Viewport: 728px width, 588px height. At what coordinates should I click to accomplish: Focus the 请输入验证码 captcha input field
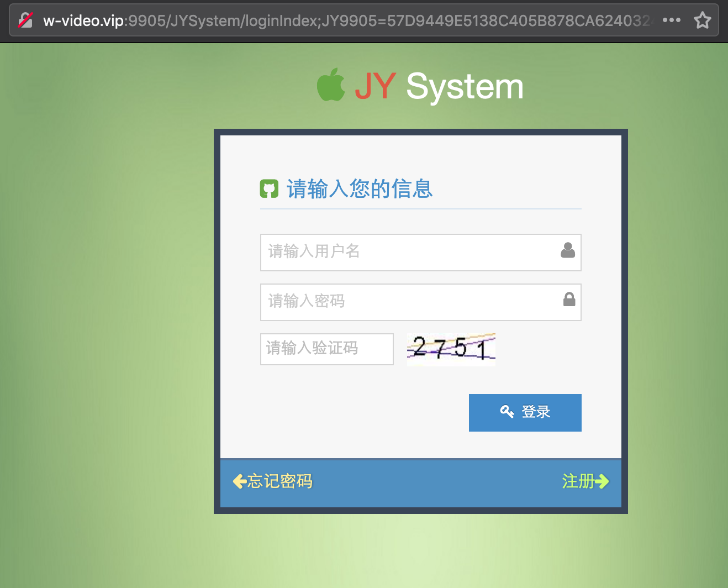(x=326, y=349)
